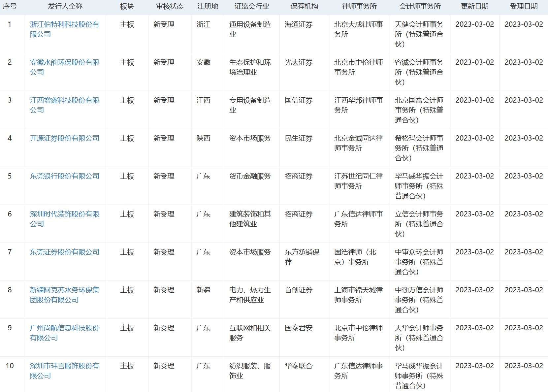Open the 江西增鑫科技股份有限公司 issuer link
548x392 pixels.
pyautogui.click(x=64, y=105)
